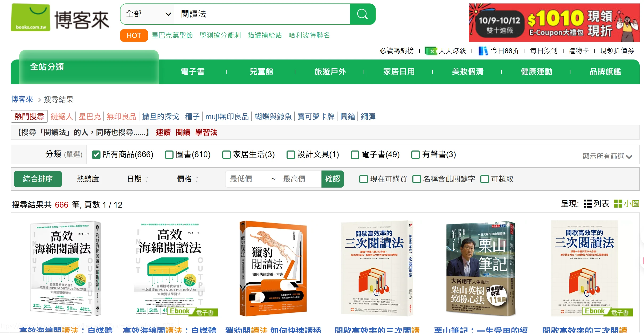
Task: Open the 必讀暢銷榜 link
Action: pos(397,51)
